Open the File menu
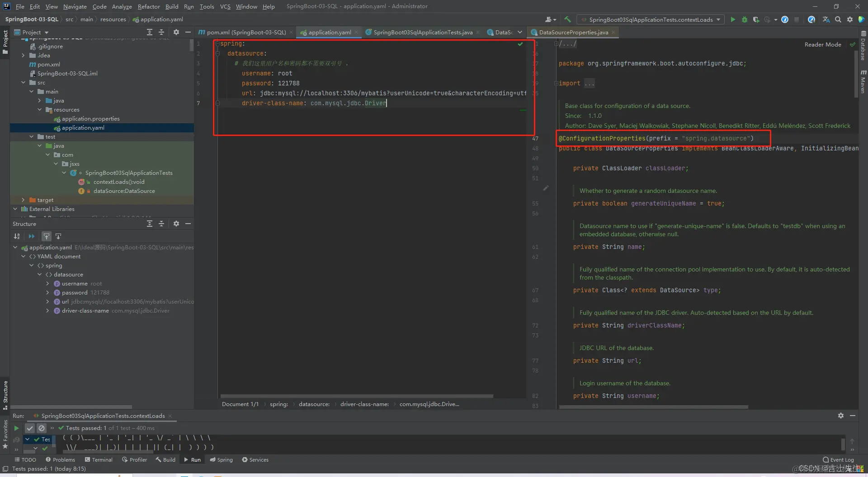This screenshot has width=868, height=477. [20, 6]
